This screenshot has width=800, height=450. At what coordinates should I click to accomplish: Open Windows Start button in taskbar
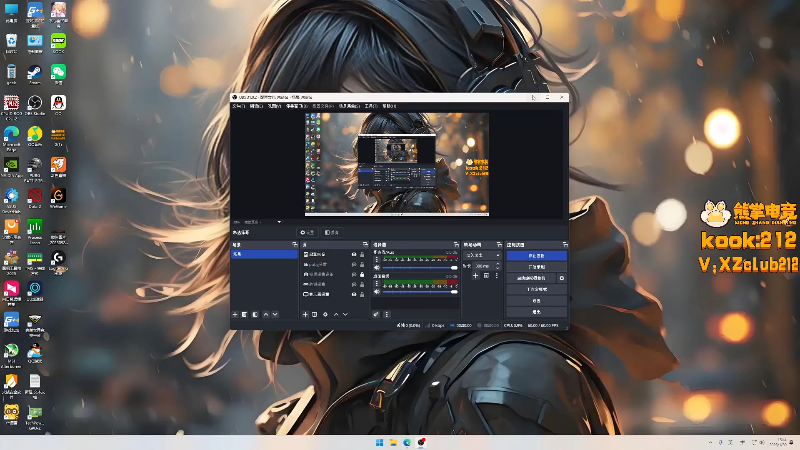coord(380,442)
